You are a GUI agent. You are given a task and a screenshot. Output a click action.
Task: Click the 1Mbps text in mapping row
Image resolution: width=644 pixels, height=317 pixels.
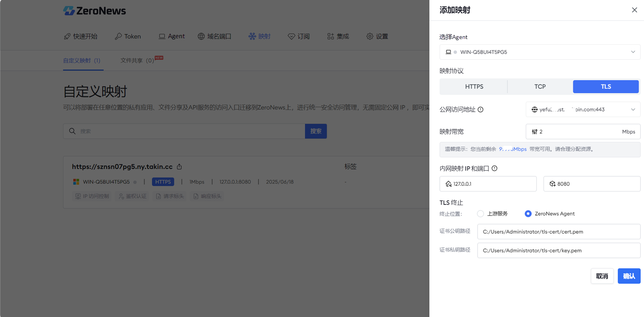click(197, 182)
